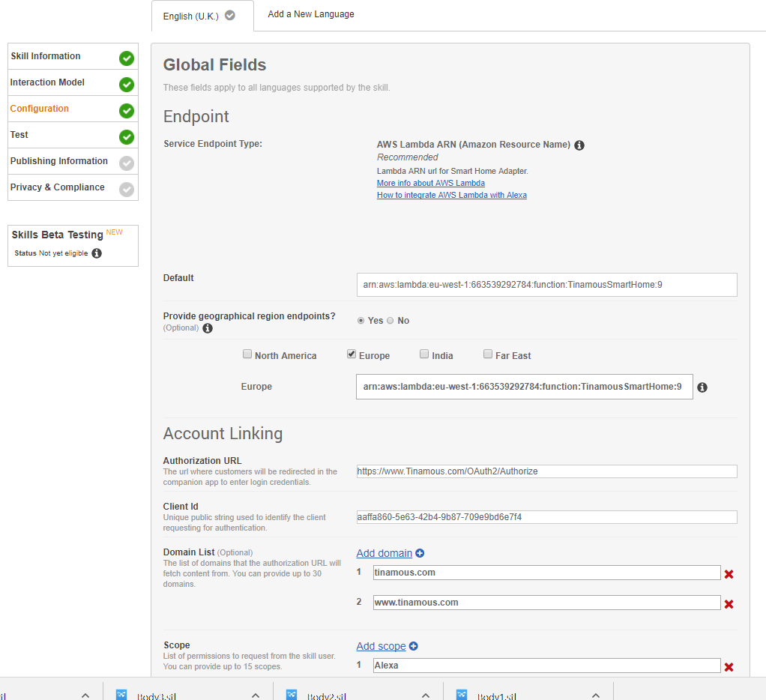Delete the www.tinamous.com domain entry
The width and height of the screenshot is (766, 700).
pyautogui.click(x=729, y=604)
